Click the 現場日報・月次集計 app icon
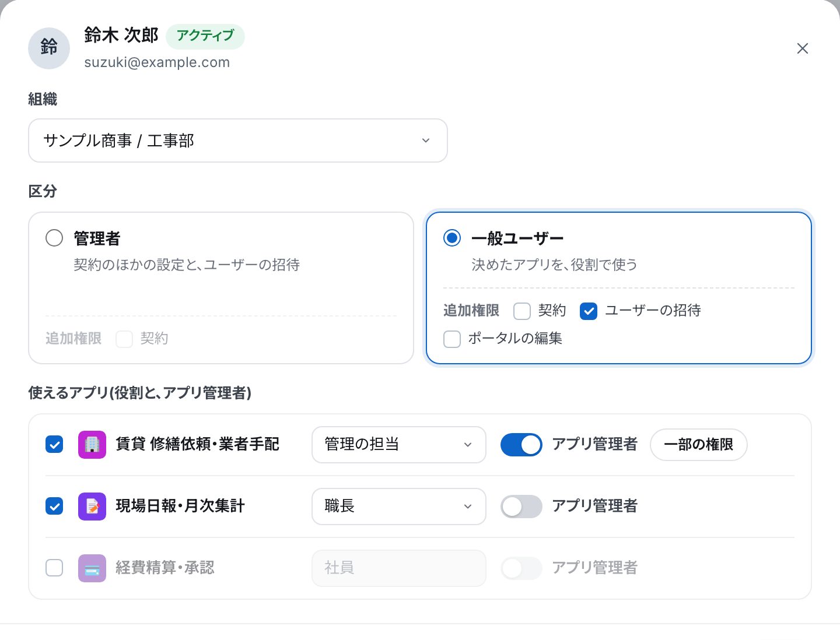 (x=92, y=507)
